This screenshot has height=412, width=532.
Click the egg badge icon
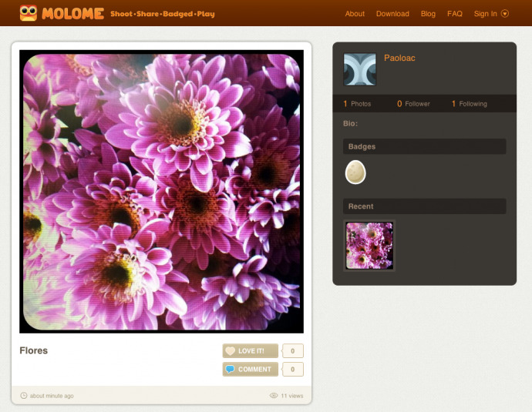pos(355,173)
